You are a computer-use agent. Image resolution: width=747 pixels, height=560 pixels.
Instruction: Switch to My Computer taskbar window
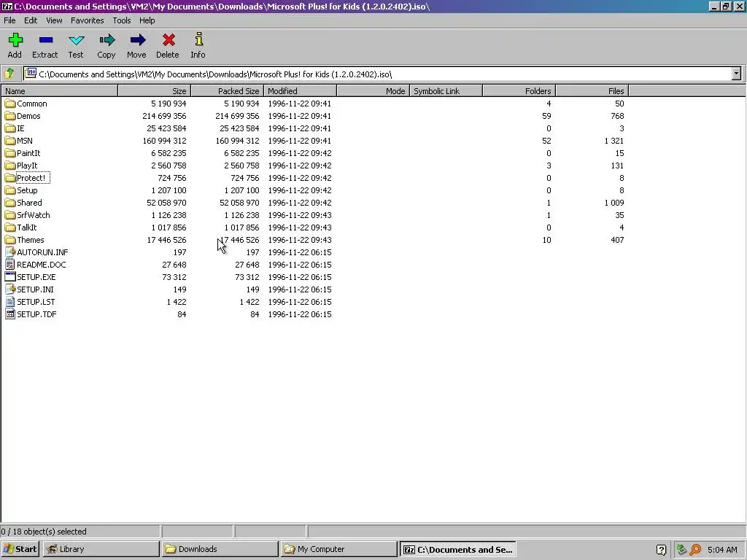point(338,549)
